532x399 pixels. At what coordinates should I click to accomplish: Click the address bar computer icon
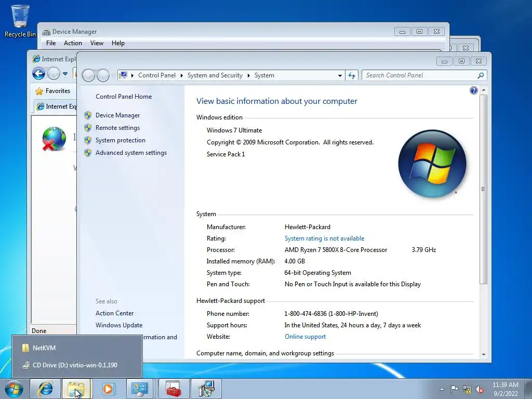click(124, 75)
